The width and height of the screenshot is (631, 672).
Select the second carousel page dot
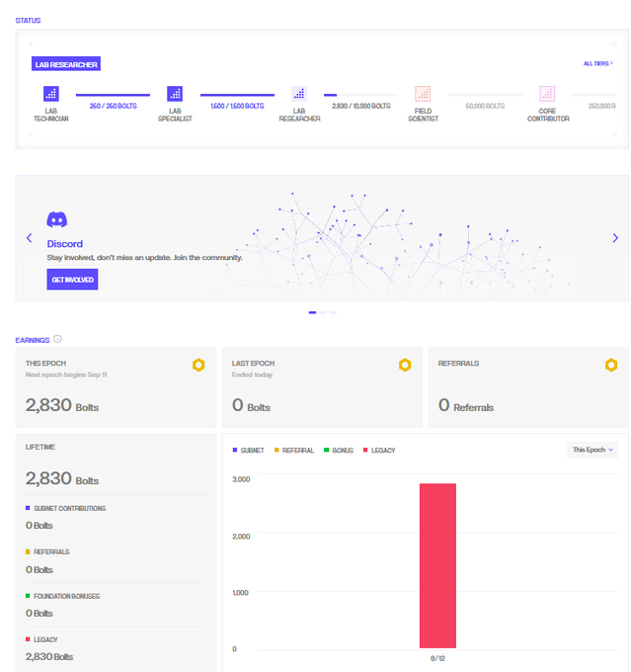click(x=323, y=312)
